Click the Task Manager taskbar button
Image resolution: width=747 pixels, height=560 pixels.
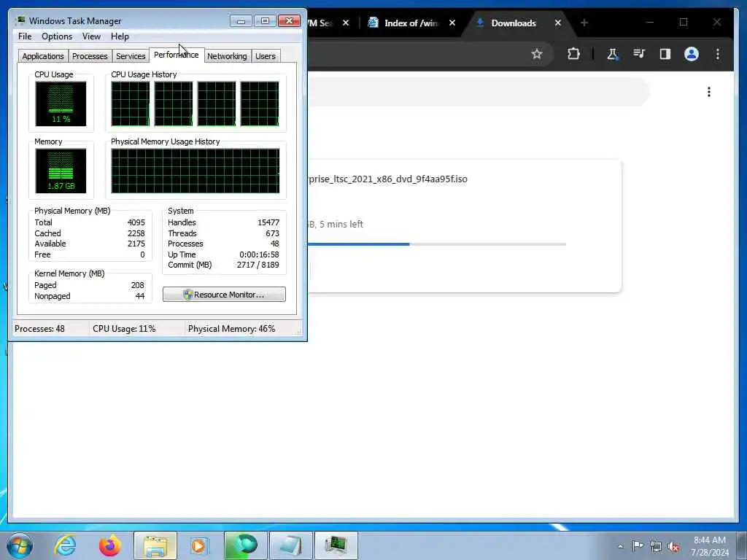coord(336,545)
